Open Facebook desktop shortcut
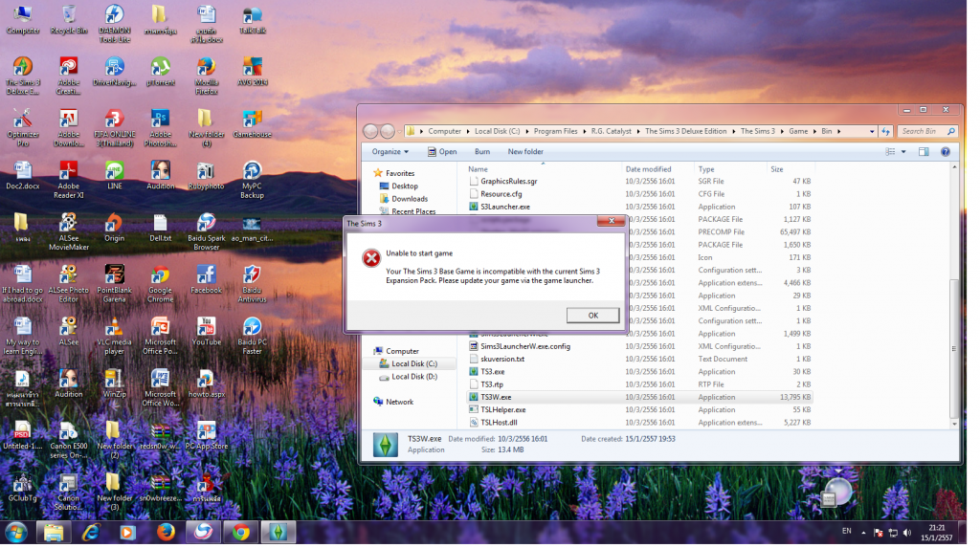 coord(207,279)
